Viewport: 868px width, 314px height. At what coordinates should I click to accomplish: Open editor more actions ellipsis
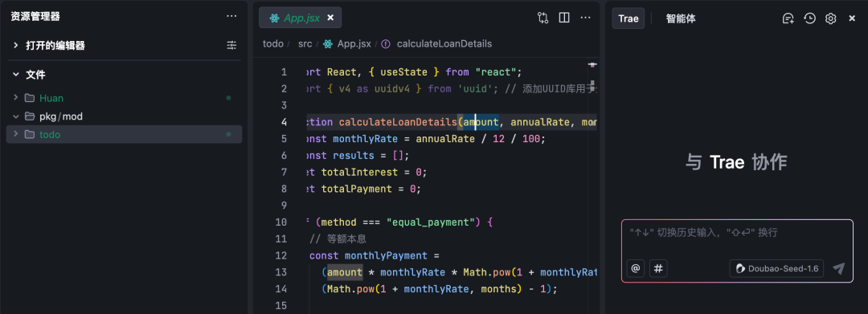tap(585, 18)
